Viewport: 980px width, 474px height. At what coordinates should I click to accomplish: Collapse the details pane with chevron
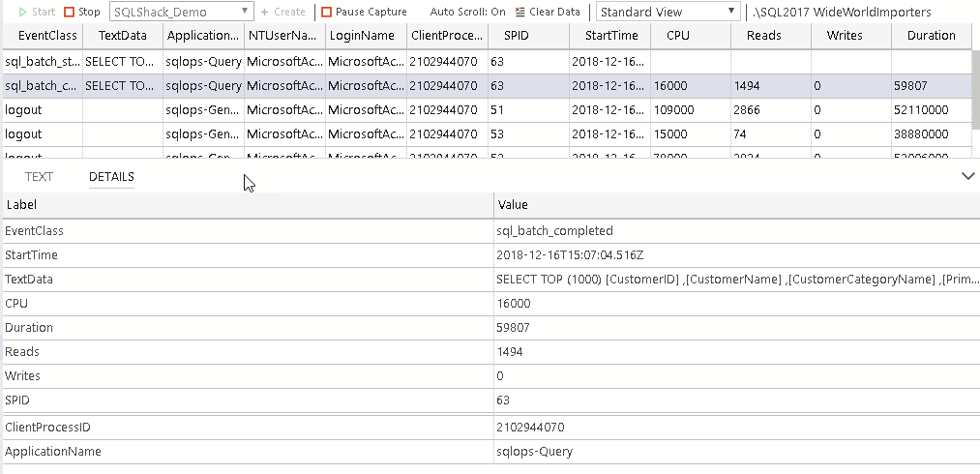tap(968, 176)
